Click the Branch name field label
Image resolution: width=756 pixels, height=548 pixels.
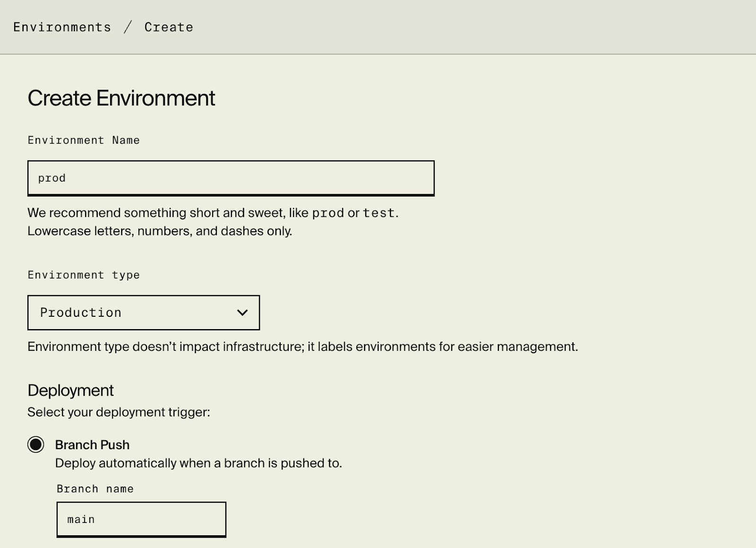point(95,488)
